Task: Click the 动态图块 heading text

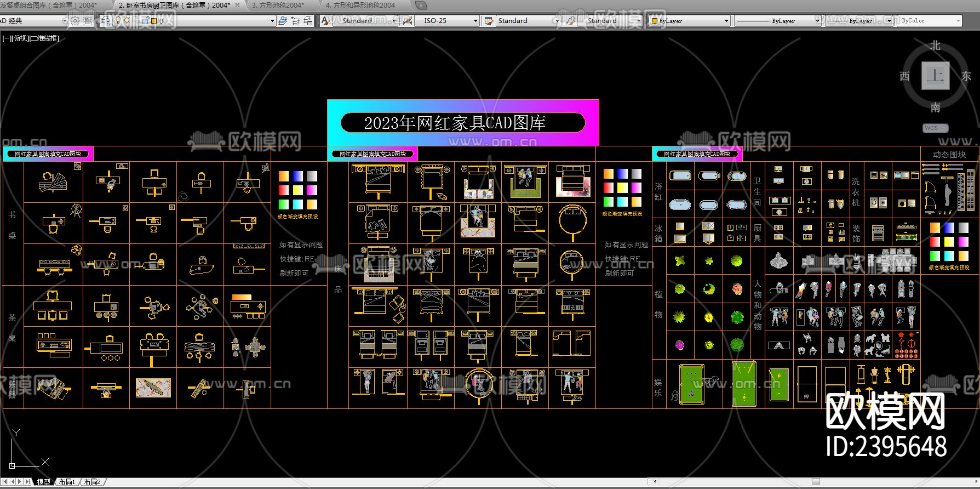Action: pyautogui.click(x=949, y=155)
